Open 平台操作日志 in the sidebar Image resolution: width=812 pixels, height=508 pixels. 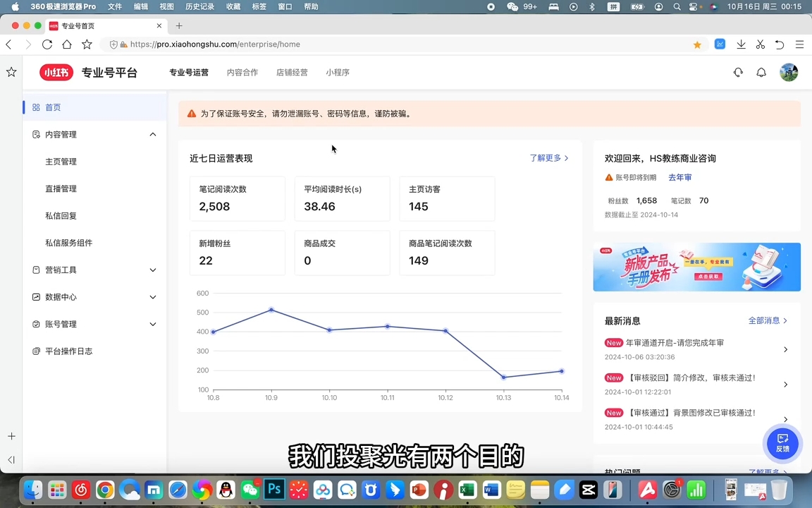(x=68, y=351)
